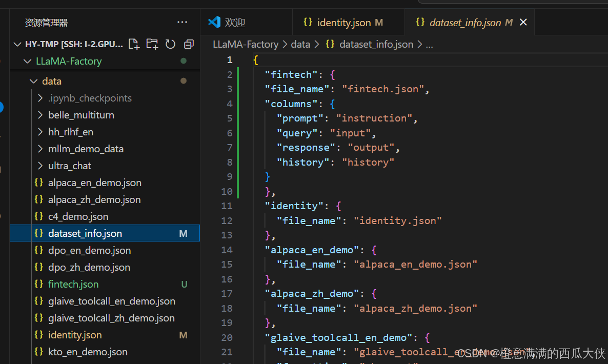Click the LLaMA-Factory breadcrumb segment
The image size is (608, 364).
(x=246, y=44)
